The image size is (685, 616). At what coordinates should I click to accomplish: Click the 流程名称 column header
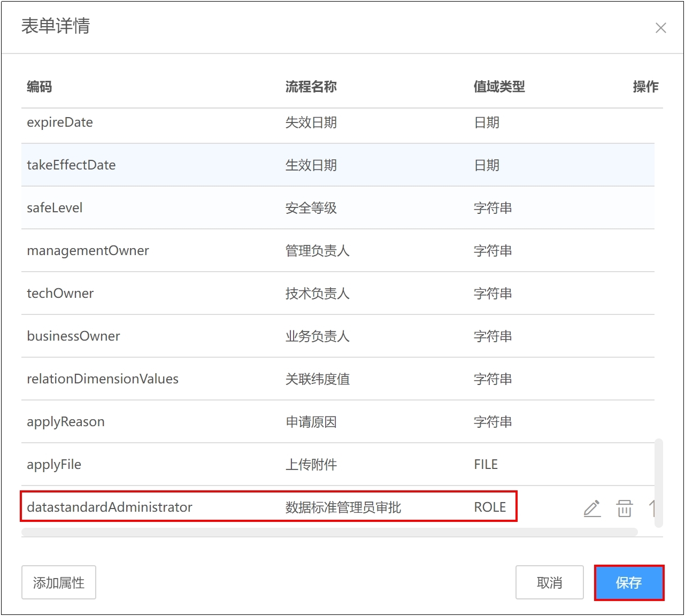pyautogui.click(x=311, y=87)
